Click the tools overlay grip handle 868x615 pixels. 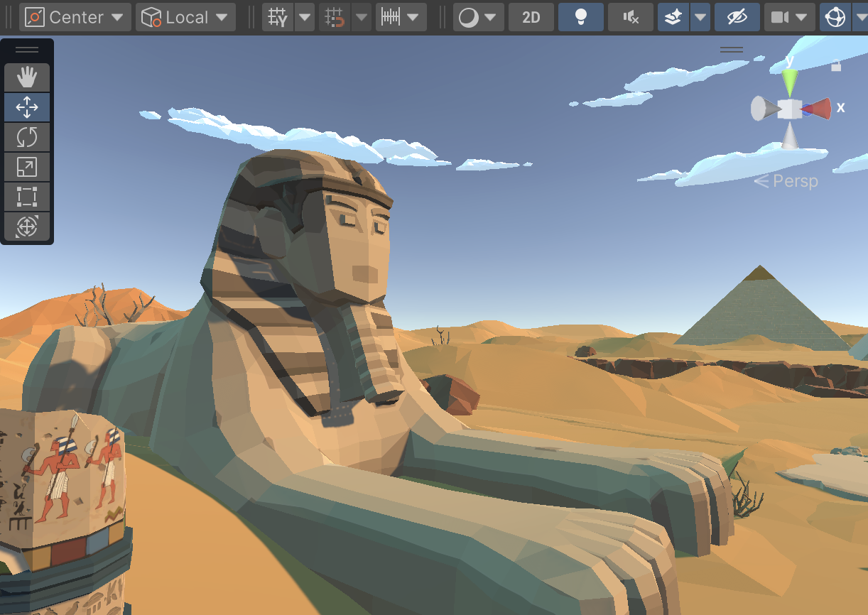27,50
